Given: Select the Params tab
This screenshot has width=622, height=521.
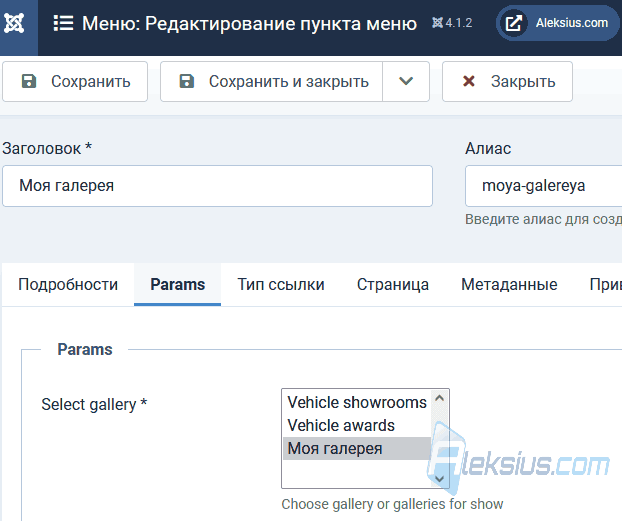Looking at the screenshot, I should pos(177,285).
